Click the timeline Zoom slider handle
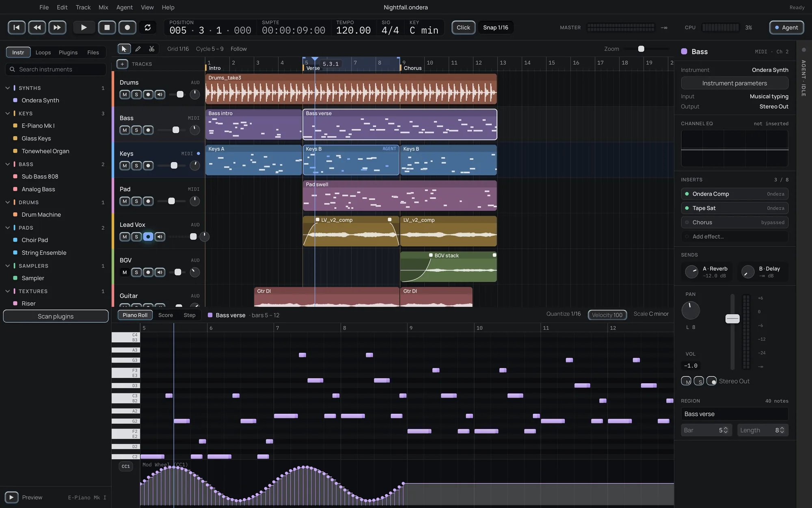This screenshot has height=508, width=812. tap(641, 49)
